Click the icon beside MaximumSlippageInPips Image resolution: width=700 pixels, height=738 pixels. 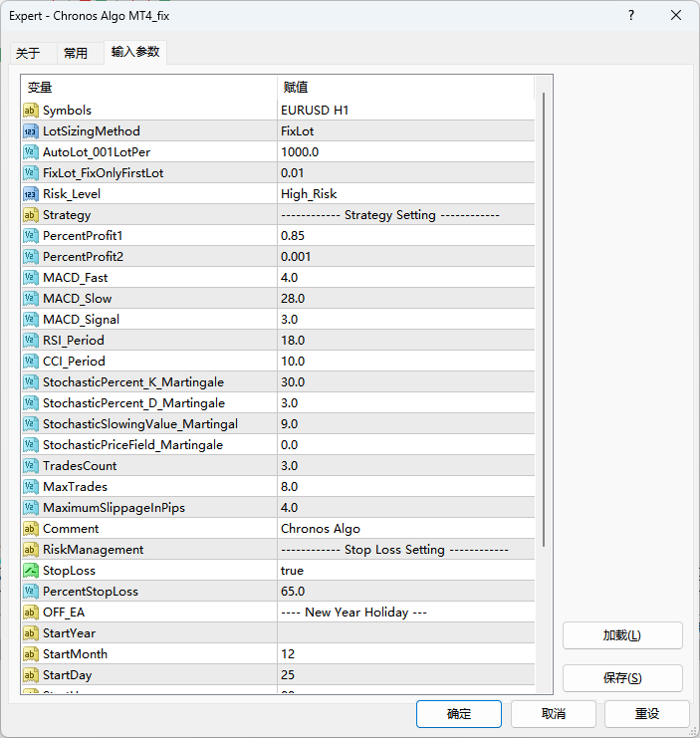(31, 508)
